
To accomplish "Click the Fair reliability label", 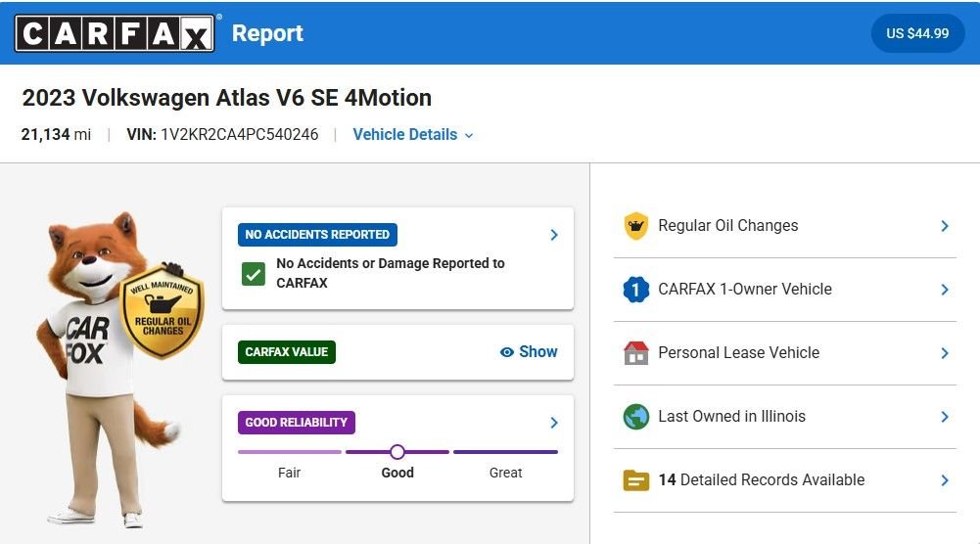I will (x=290, y=473).
